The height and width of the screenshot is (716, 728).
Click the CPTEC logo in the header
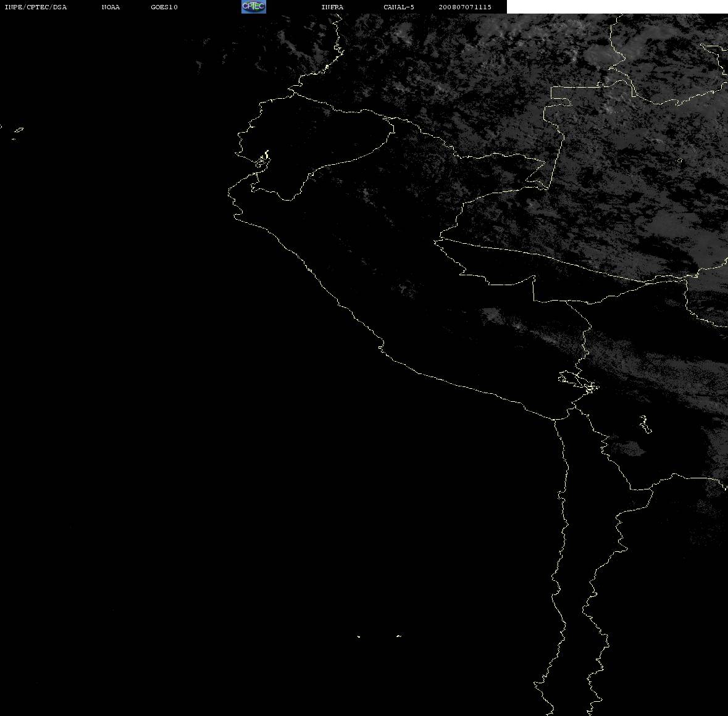tap(254, 7)
